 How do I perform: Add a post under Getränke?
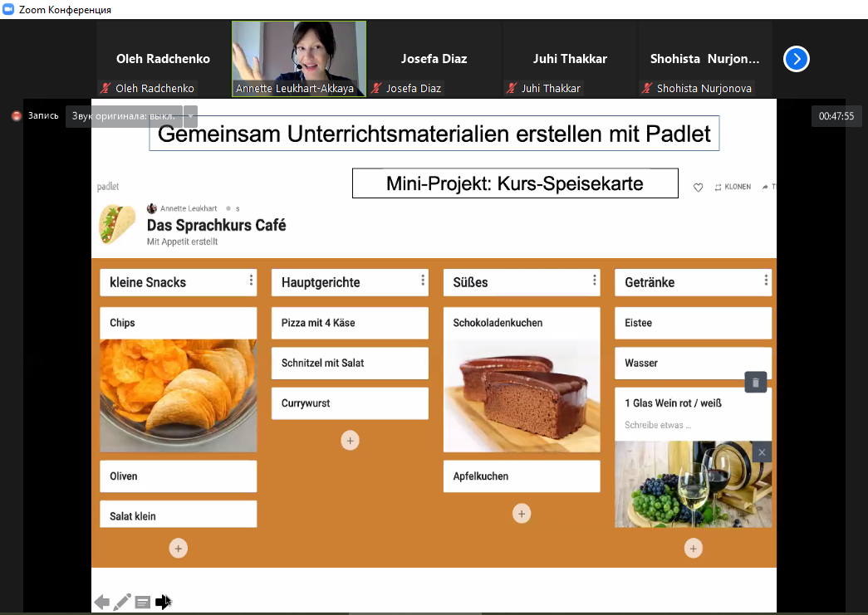point(693,548)
